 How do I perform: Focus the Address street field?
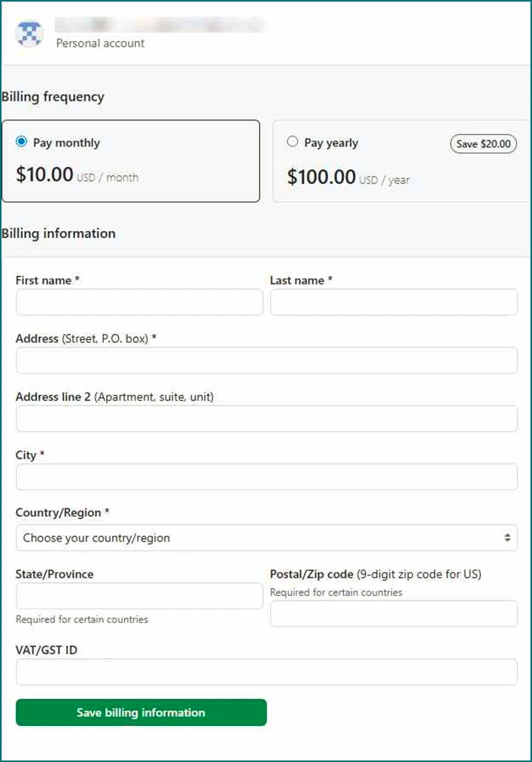pyautogui.click(x=266, y=360)
